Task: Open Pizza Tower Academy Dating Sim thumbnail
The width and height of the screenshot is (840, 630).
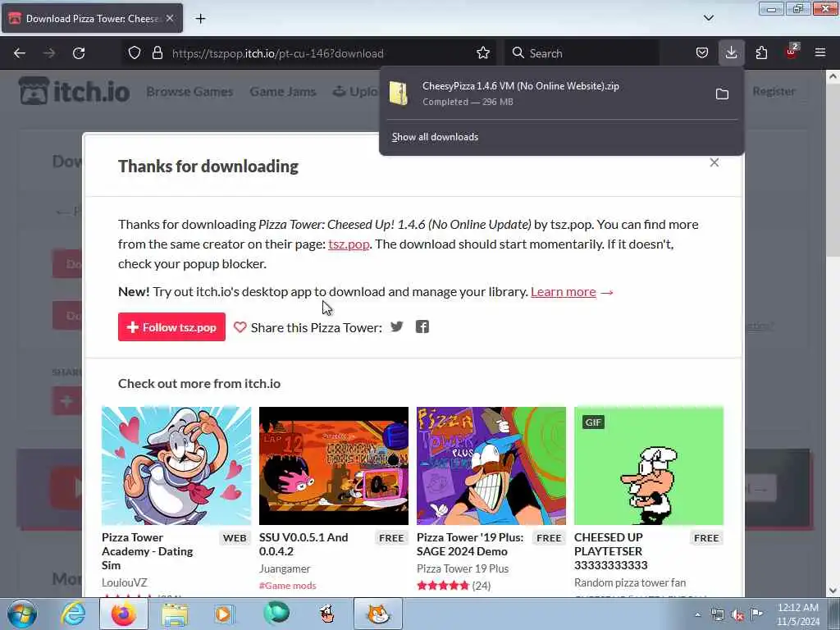Action: 176,466
